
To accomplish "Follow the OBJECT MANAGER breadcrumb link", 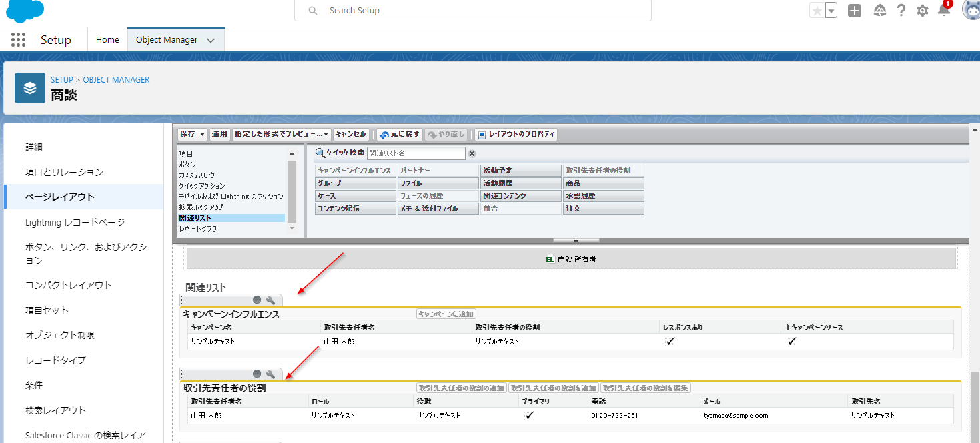I will point(116,79).
